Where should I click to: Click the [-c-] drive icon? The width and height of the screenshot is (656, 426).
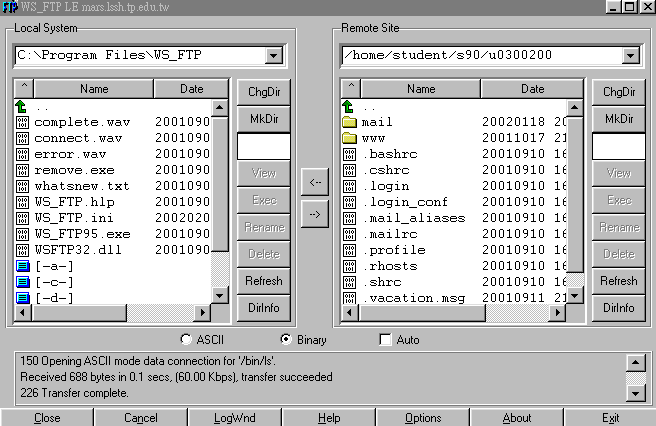pos(23,282)
